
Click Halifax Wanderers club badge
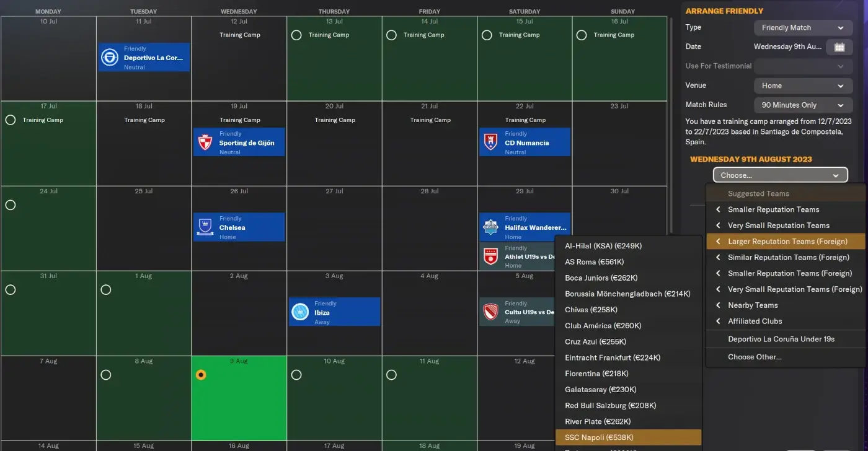[490, 227]
